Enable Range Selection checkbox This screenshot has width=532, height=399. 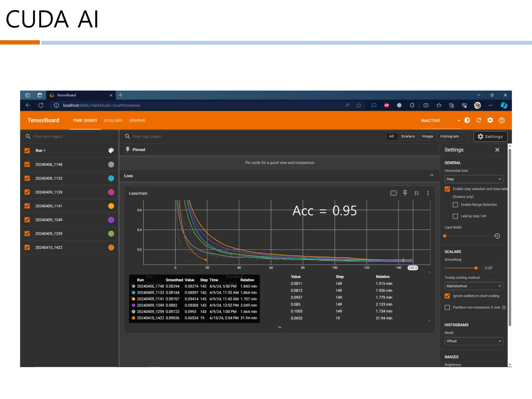tap(455, 205)
